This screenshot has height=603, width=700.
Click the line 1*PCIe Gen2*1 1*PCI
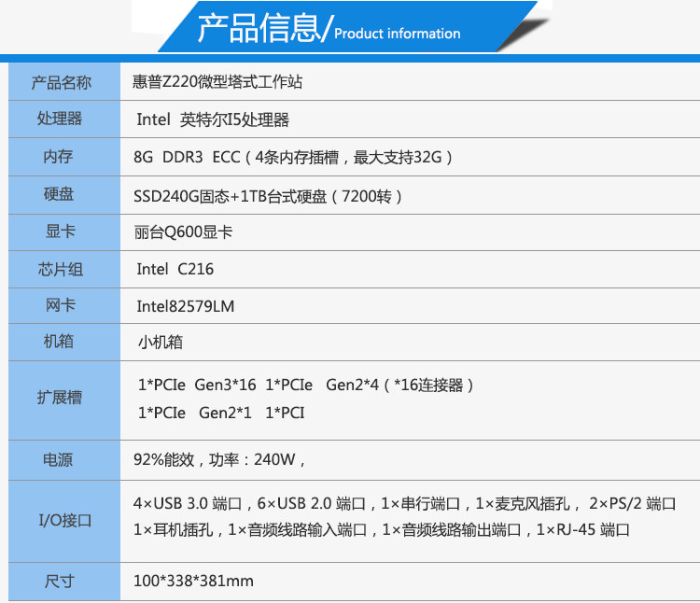coord(221,413)
